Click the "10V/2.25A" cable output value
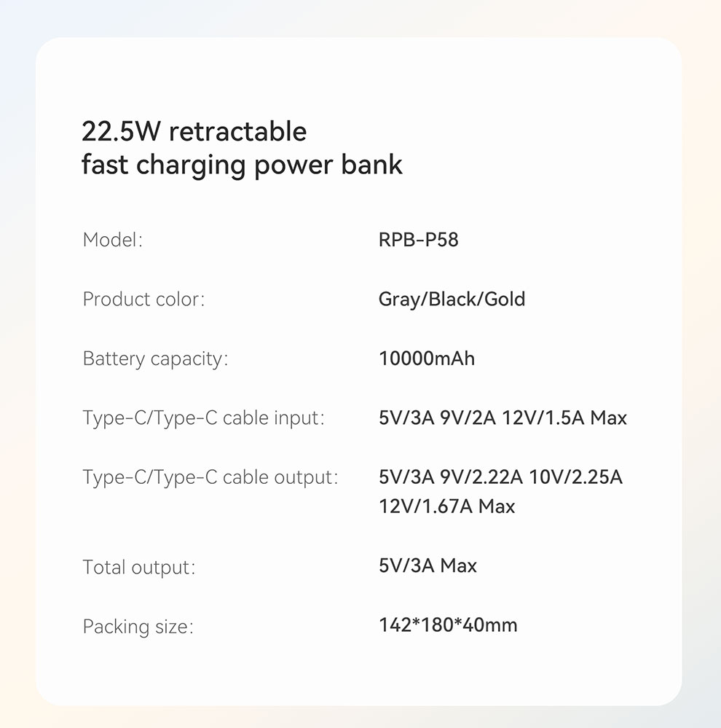Viewport: 721px width, 728px height. point(576,478)
